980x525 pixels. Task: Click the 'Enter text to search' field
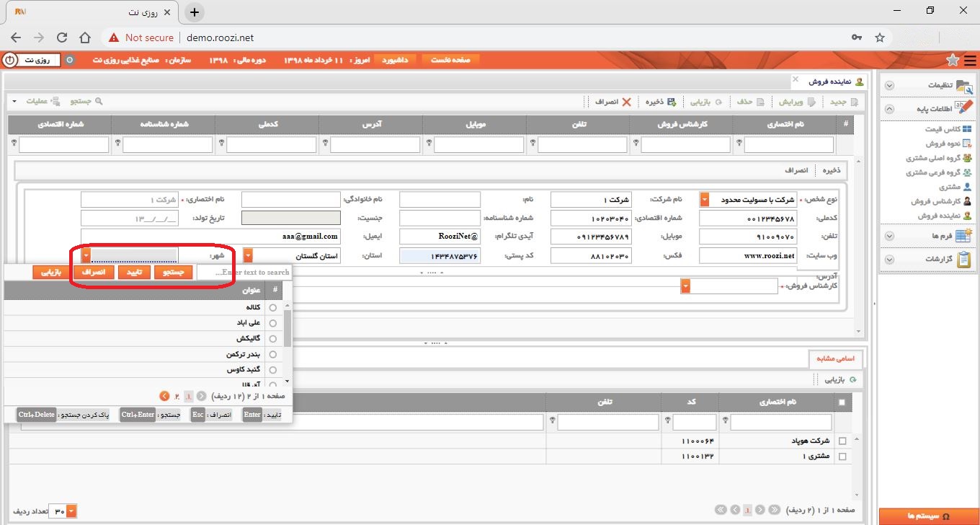pyautogui.click(x=244, y=273)
